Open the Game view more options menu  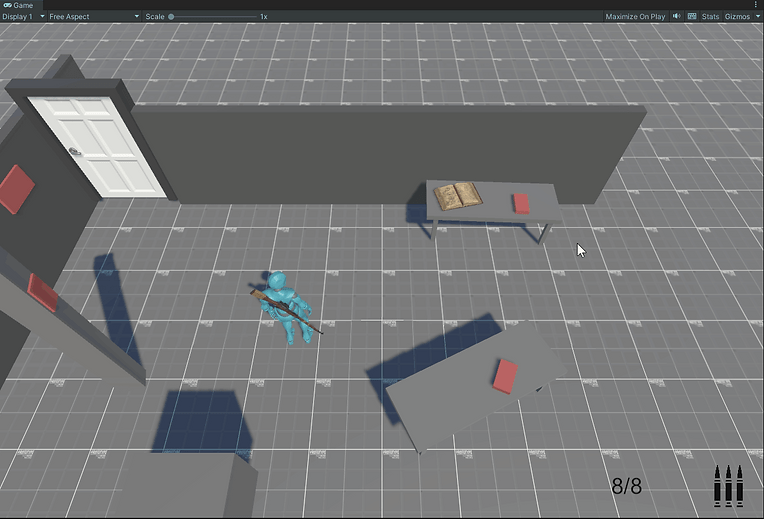tap(756, 5)
